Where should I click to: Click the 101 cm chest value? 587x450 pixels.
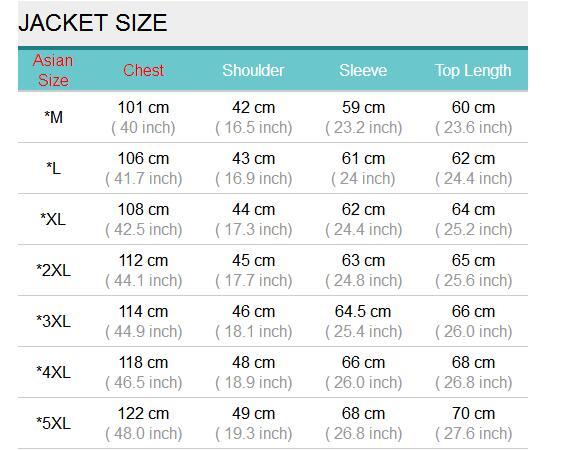(143, 107)
